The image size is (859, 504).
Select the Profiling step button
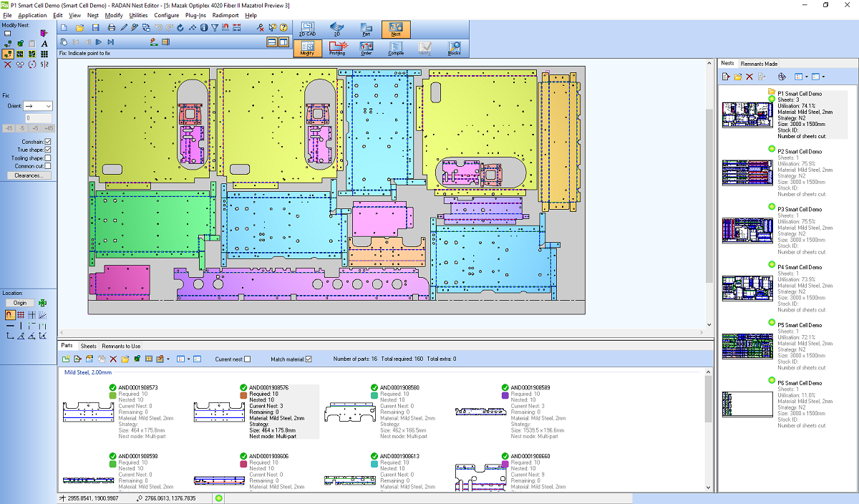(x=337, y=48)
